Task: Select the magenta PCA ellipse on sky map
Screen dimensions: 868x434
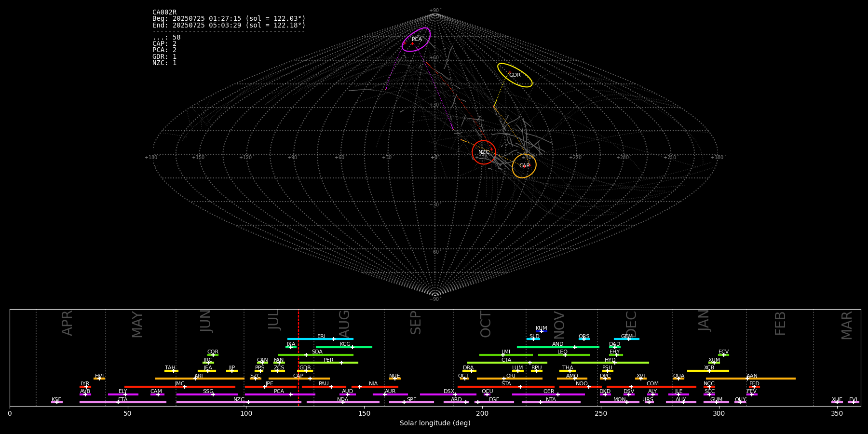Action: coord(416,40)
